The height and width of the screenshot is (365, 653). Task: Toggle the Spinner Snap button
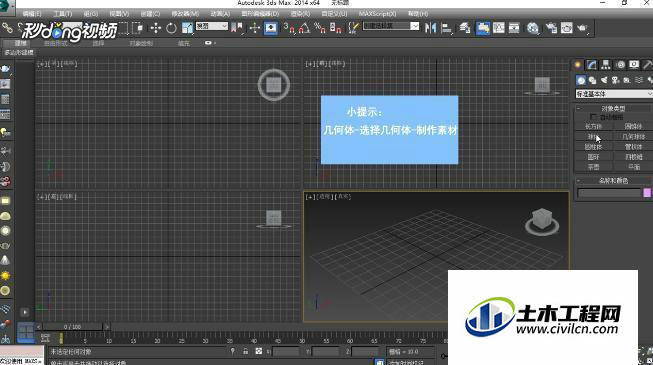click(336, 28)
